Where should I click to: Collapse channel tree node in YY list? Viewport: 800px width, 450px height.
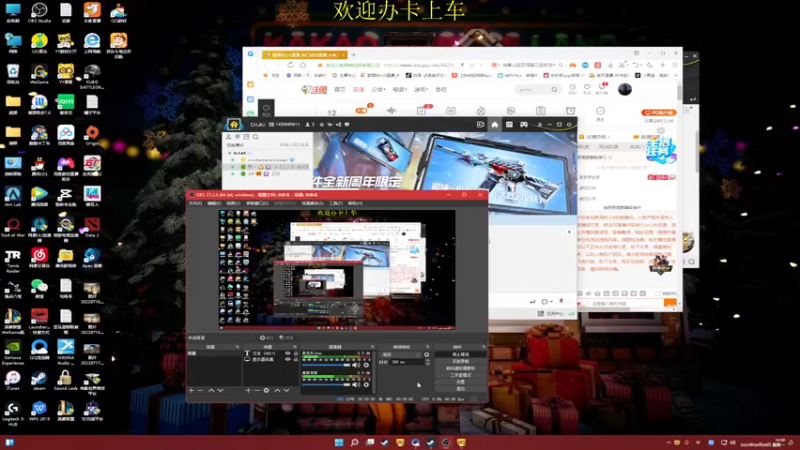click(x=230, y=153)
